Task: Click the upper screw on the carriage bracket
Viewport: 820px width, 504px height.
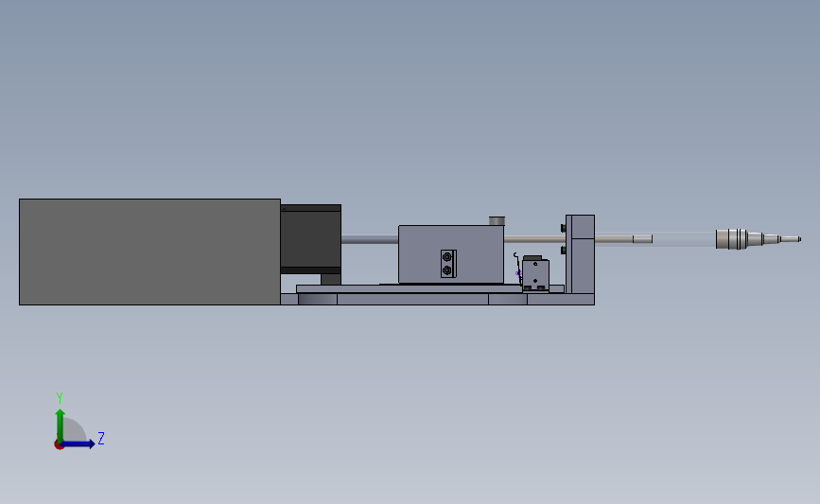Action: (447, 257)
